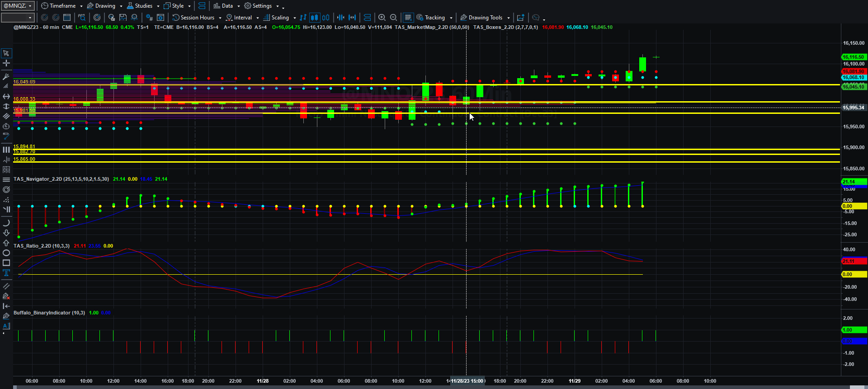Toggle candlestick bar chart style
Viewport: 868px width, 389px height.
click(x=314, y=18)
